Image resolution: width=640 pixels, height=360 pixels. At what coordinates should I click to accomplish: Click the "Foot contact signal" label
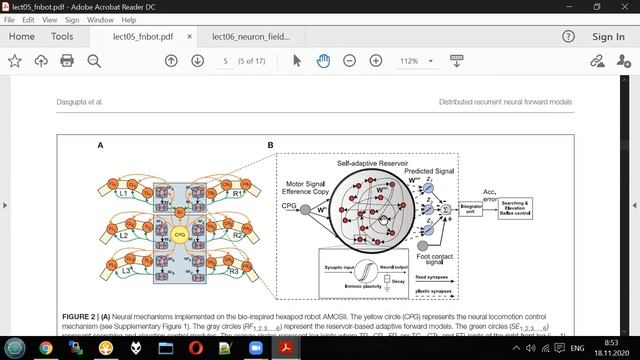pyautogui.click(x=434, y=259)
